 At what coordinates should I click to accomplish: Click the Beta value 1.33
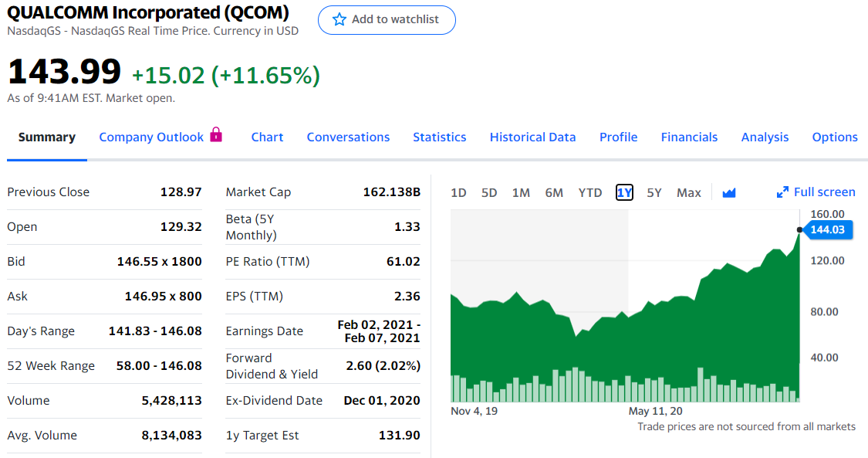[x=407, y=227]
